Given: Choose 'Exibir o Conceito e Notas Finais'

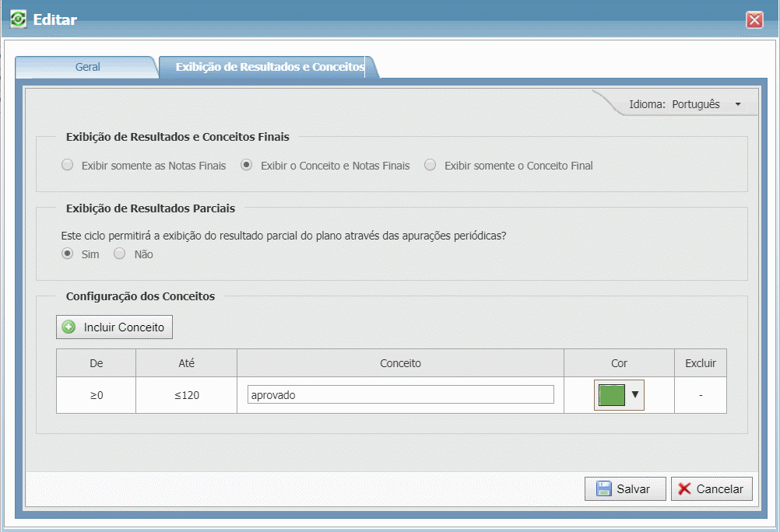Looking at the screenshot, I should point(247,165).
